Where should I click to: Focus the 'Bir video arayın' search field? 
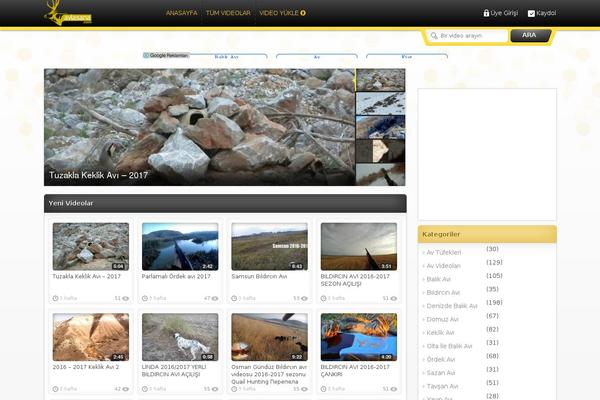tap(472, 36)
